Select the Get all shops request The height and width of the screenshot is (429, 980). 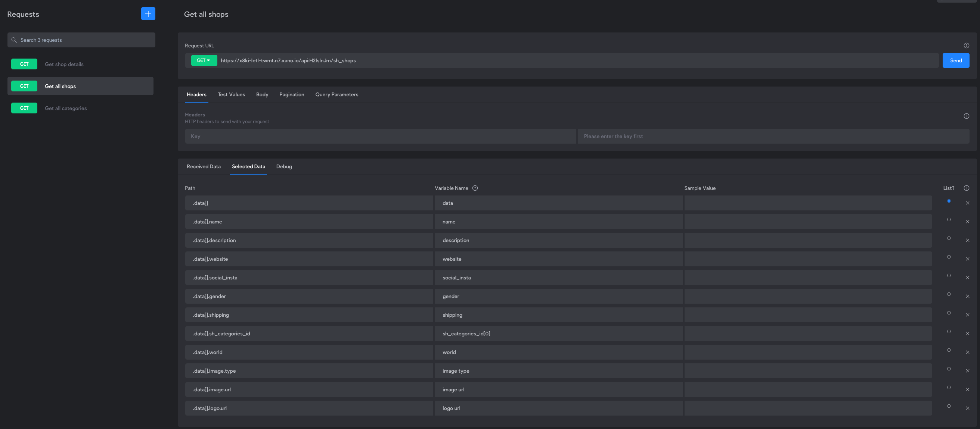coord(80,86)
